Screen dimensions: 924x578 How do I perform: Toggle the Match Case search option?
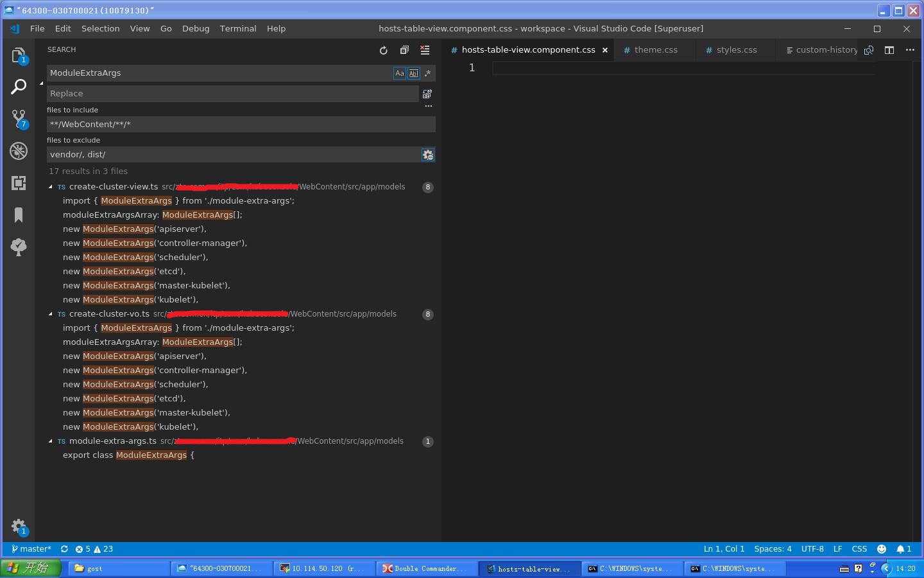[399, 73]
